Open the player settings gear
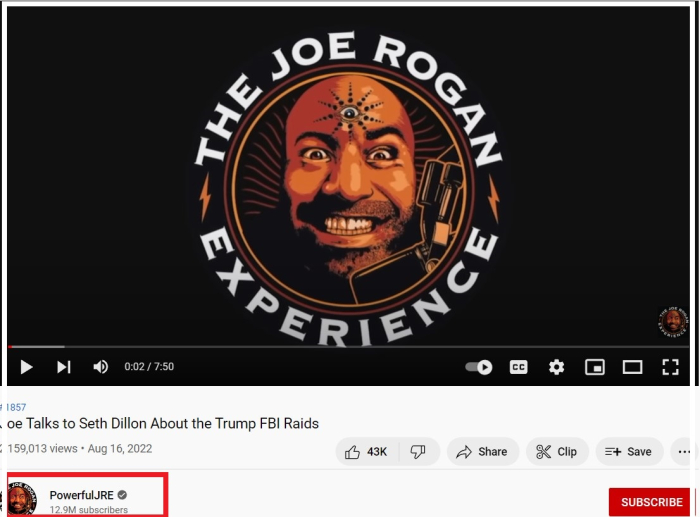Screen dimensions: 700x517 coord(556,367)
